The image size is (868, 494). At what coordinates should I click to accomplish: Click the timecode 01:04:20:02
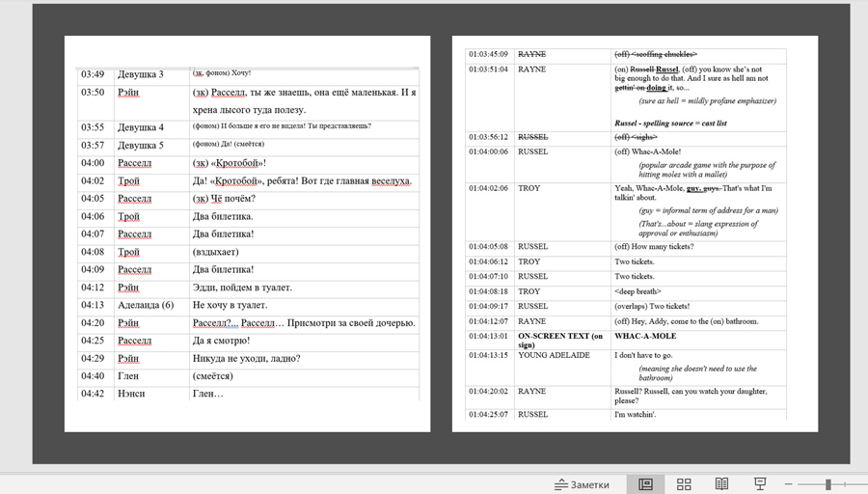click(x=488, y=392)
